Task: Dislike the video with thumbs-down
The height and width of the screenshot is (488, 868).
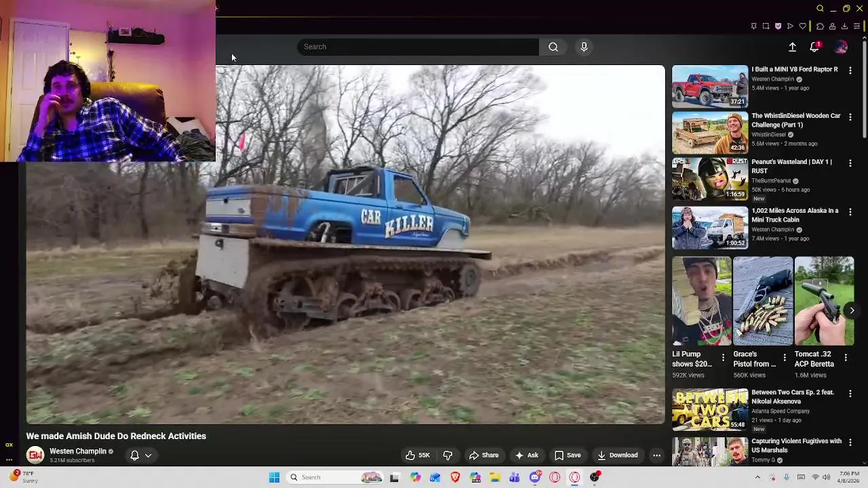Action: [x=448, y=455]
